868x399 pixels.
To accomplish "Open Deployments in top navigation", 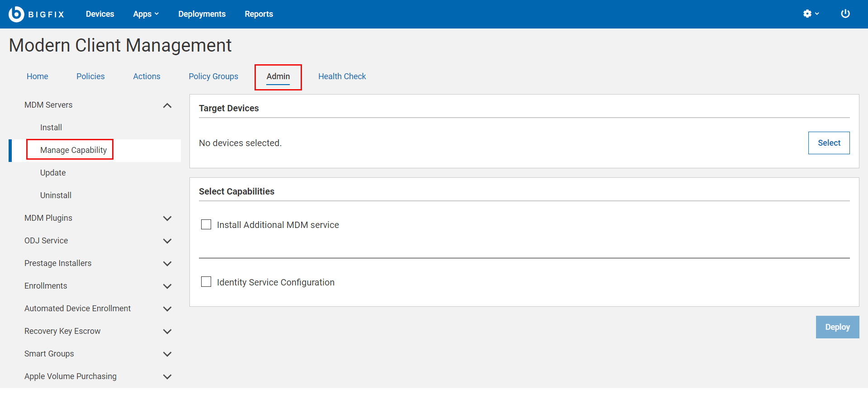I will tap(202, 14).
